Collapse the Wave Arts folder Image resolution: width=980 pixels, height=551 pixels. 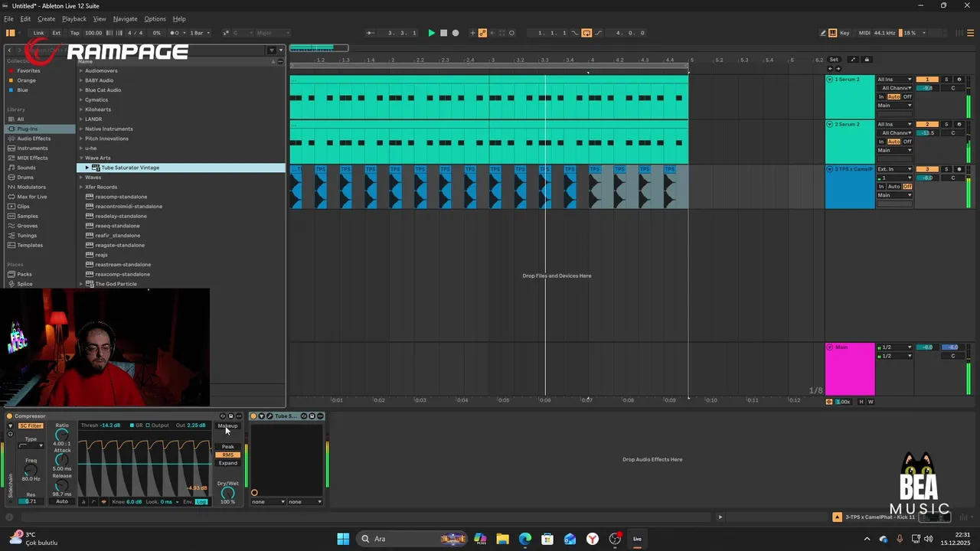[80, 158]
